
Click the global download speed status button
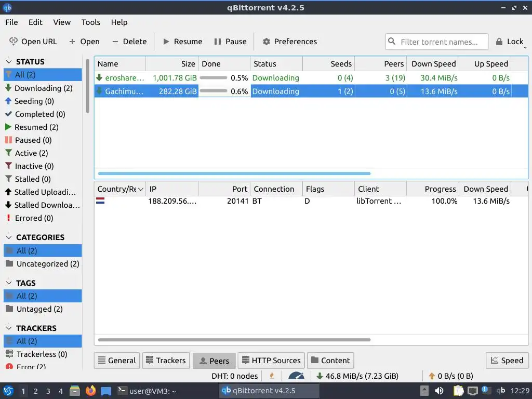(x=357, y=376)
